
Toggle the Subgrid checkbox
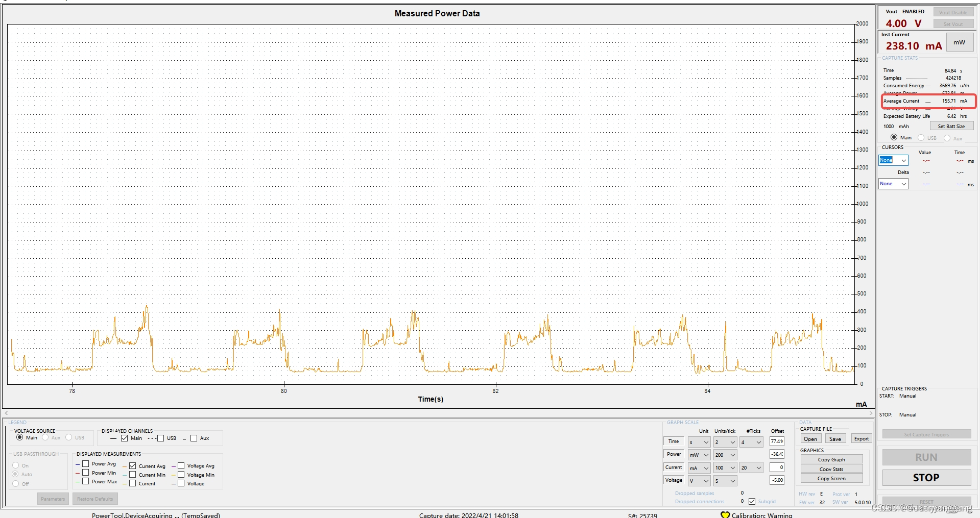point(752,501)
